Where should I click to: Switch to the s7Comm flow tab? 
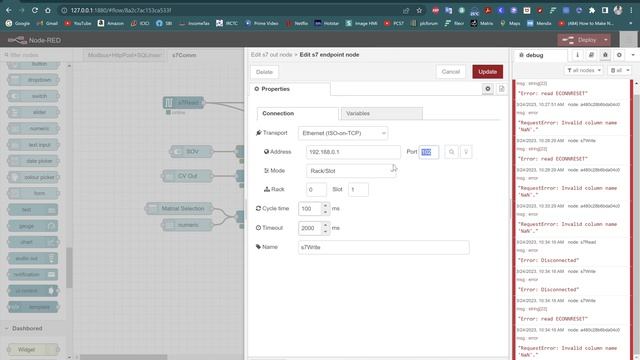pos(184,55)
